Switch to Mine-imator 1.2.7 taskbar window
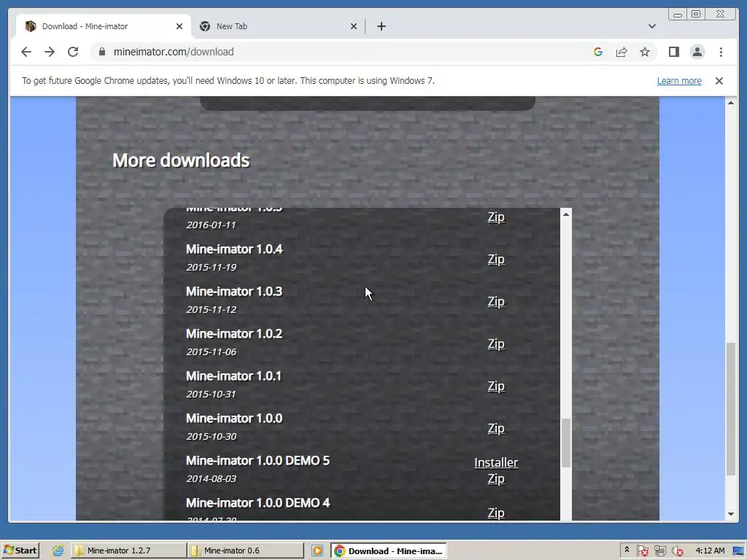 point(128,551)
